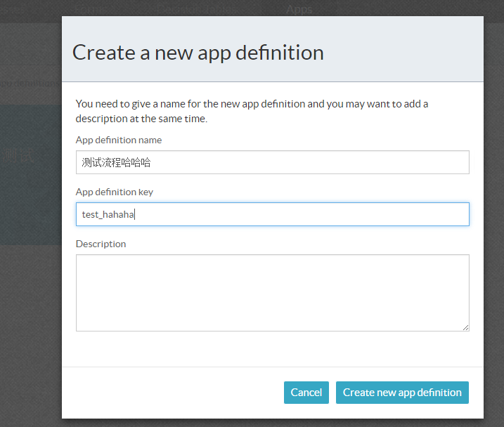Viewport: 504px width, 427px height.
Task: Grab the Description textarea resize handle
Action: point(465,327)
